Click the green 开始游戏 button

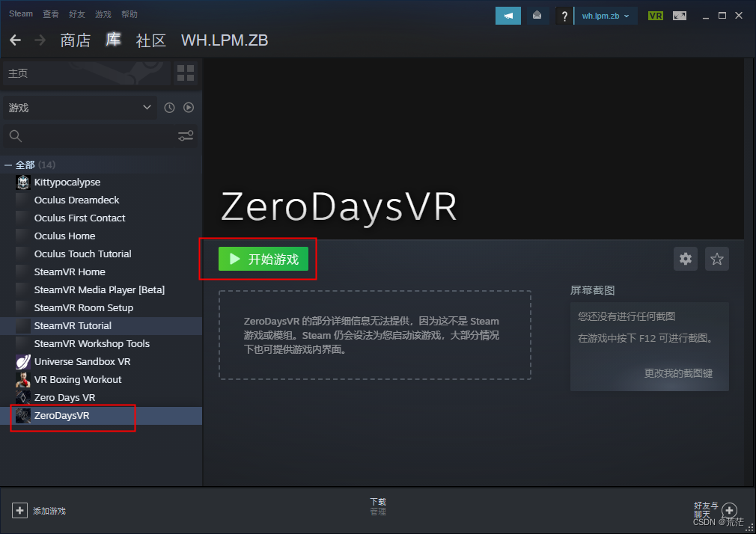pos(263,259)
